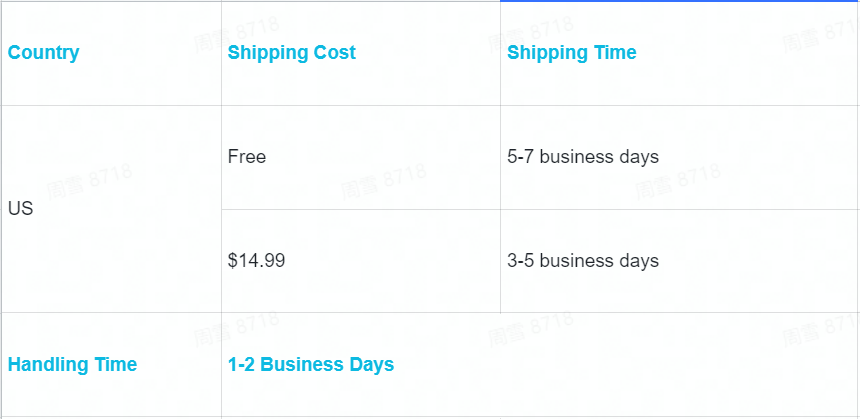Screen dimensions: 860x419
Task: Click divider between 5-7 and 3-5 business days
Action: click(x=680, y=209)
